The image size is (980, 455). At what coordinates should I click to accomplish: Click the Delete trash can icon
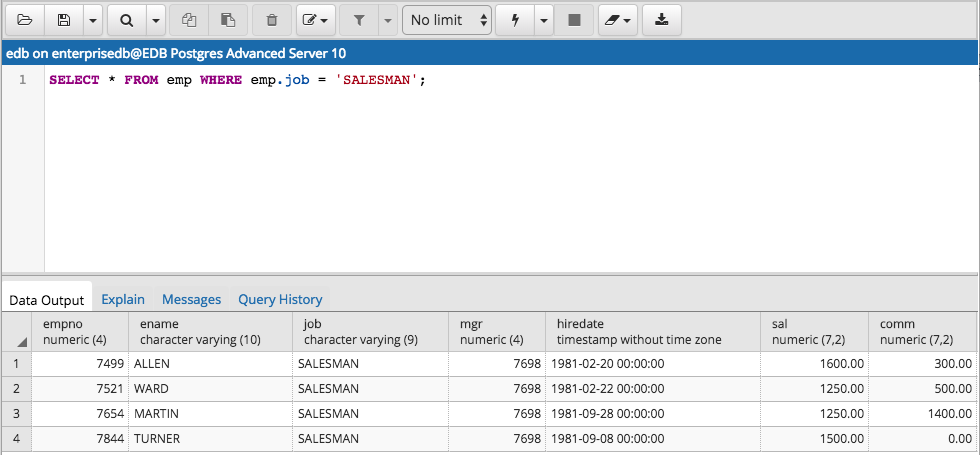pyautogui.click(x=272, y=20)
